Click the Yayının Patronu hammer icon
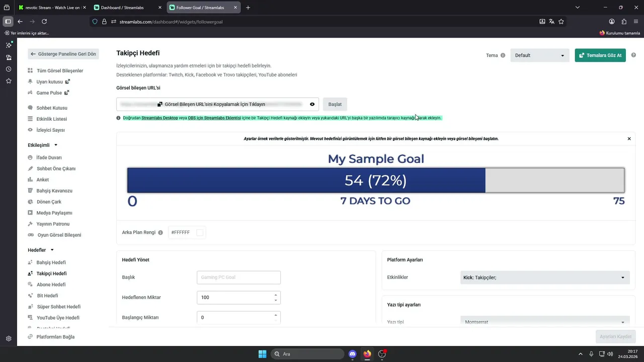The width and height of the screenshot is (644, 362). pos(30,224)
